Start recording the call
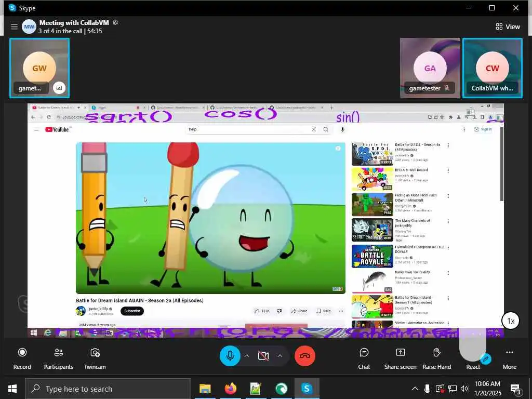 tap(22, 358)
